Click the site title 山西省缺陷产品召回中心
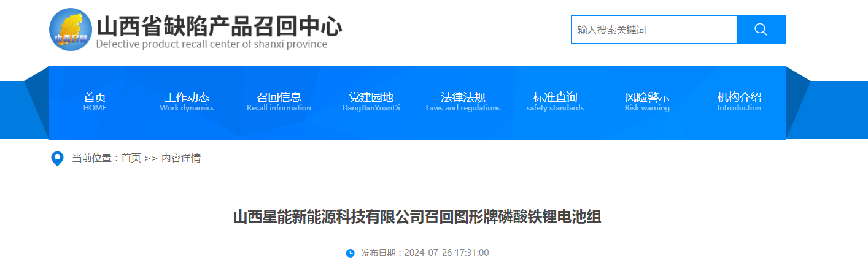Screen dimensions: 868x268 coord(219,26)
